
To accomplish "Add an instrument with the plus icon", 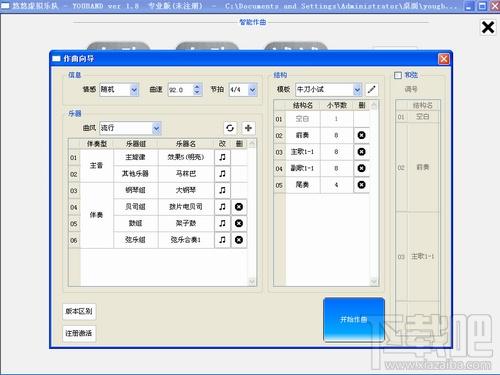I will click(x=248, y=128).
